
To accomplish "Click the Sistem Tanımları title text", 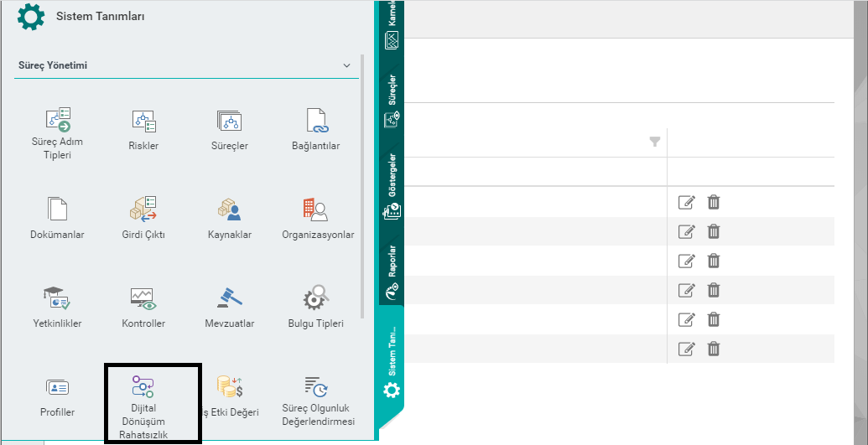I will (100, 17).
